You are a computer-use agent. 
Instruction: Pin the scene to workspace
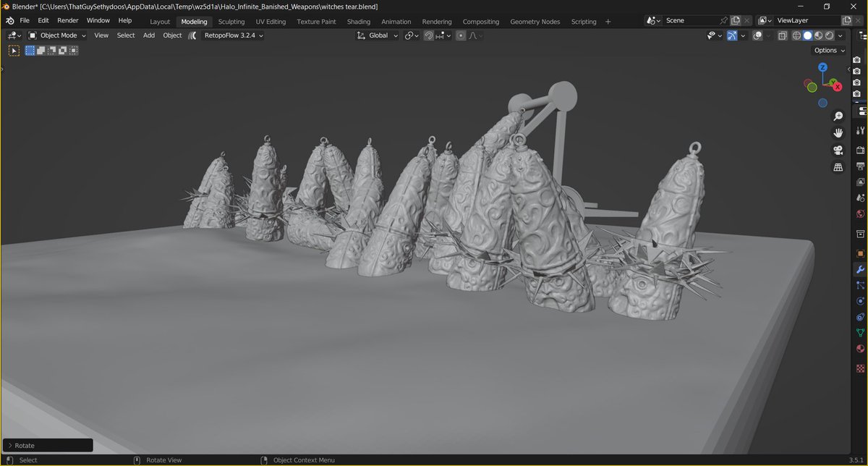(724, 21)
